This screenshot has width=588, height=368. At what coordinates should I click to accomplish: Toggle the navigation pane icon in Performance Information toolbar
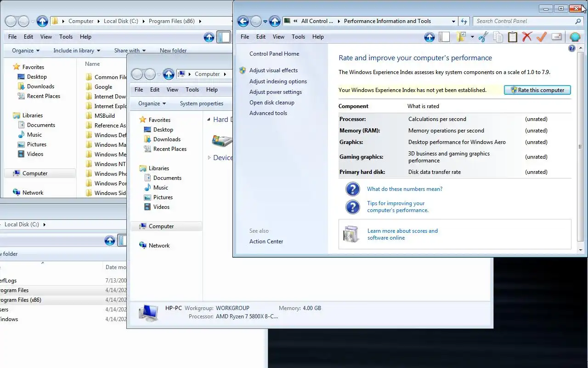point(444,37)
